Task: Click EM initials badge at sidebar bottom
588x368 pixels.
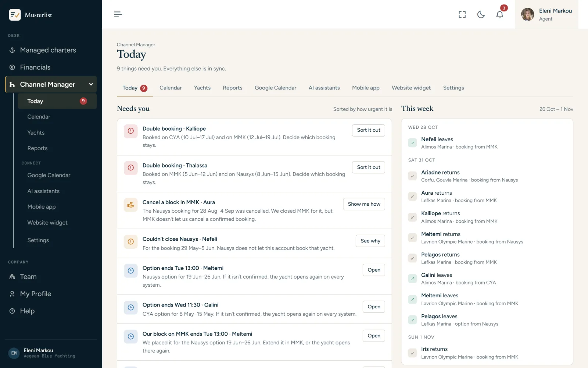Action: (14, 353)
